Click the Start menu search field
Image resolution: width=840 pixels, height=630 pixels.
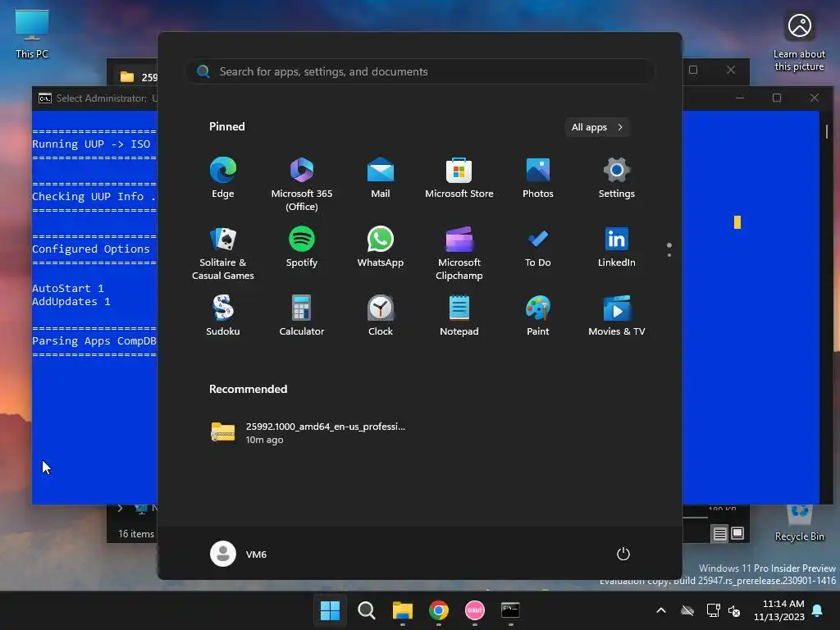click(420, 72)
